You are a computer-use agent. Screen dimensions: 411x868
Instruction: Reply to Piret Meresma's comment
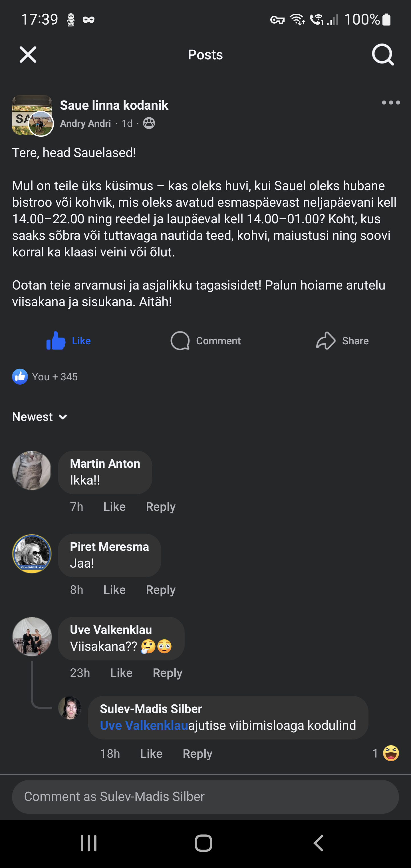pos(160,590)
